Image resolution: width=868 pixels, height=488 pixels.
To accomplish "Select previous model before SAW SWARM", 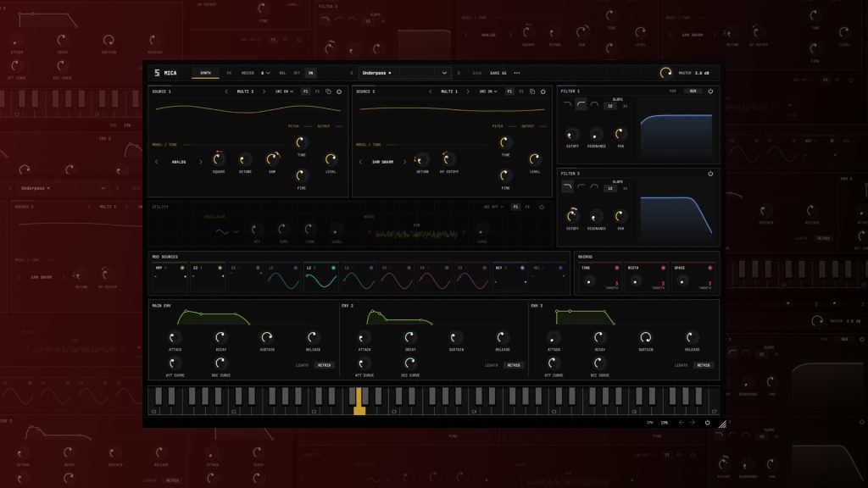I will (360, 162).
